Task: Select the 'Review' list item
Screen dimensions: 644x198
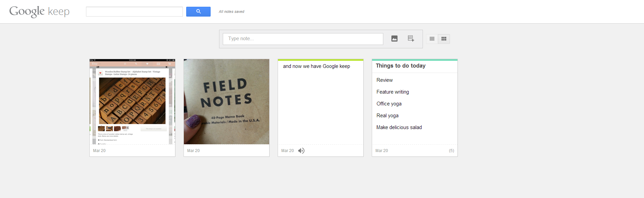Action: (x=385, y=80)
